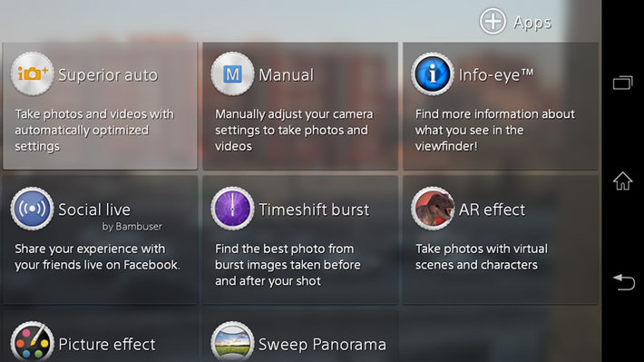Tap the Apps label at top
The height and width of the screenshot is (362, 644).
pos(532,22)
